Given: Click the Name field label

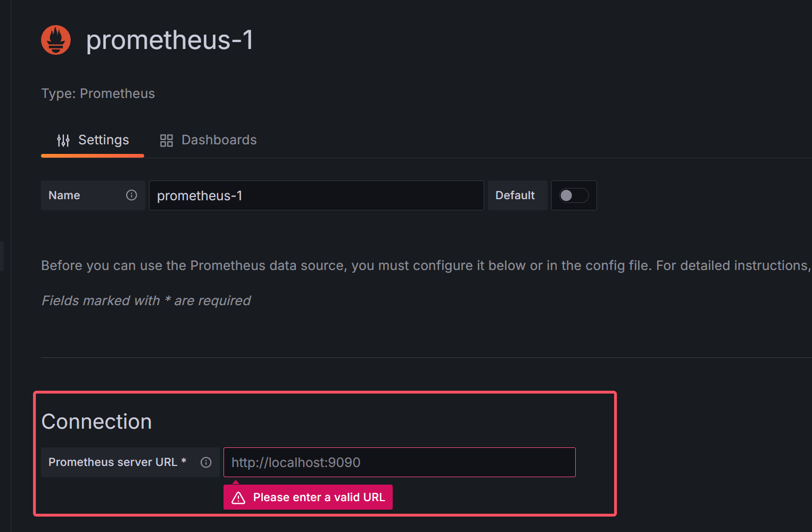Looking at the screenshot, I should [x=64, y=195].
